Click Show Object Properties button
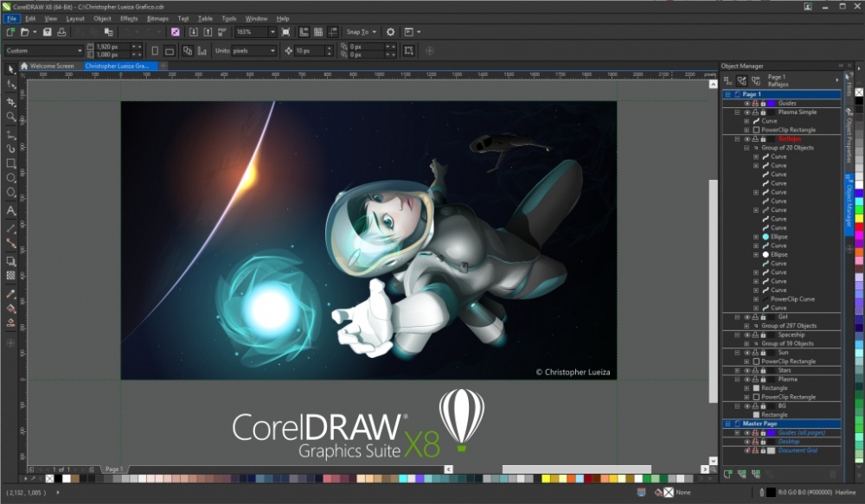The image size is (865, 504). [x=727, y=80]
